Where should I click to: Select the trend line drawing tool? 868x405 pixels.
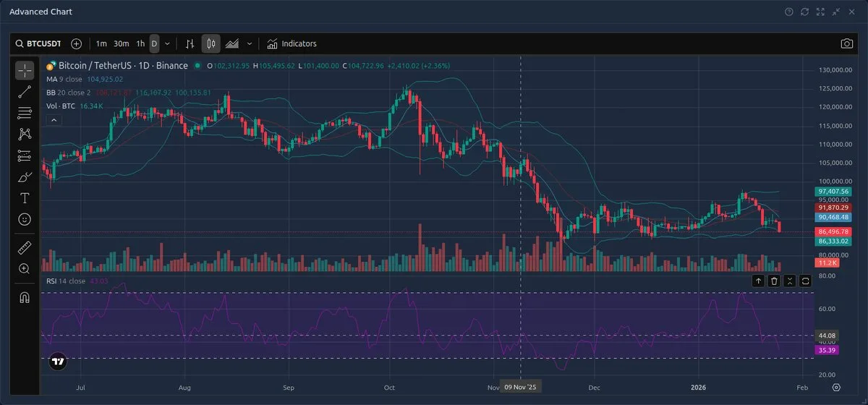25,91
